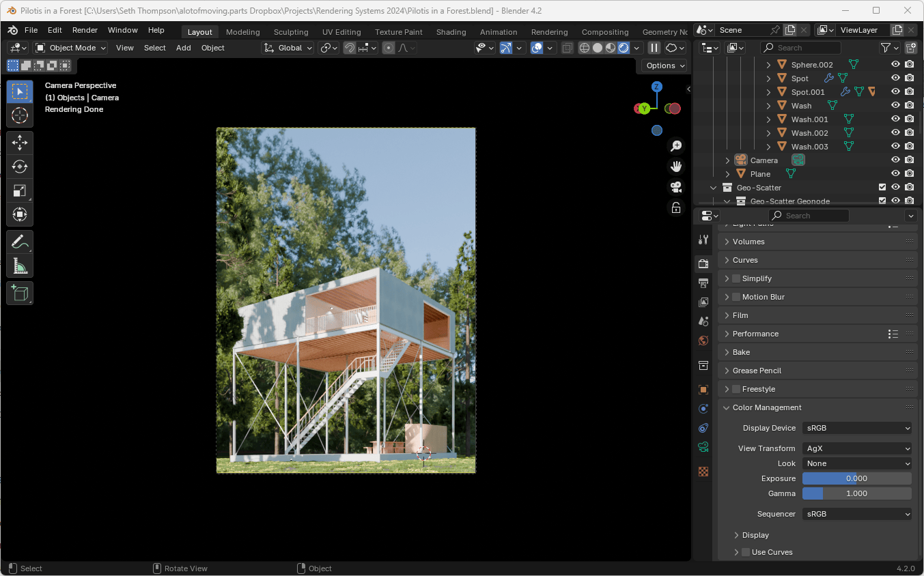Disable rendering for Wash.003 camera icon
This screenshot has width=924, height=576.
click(909, 146)
